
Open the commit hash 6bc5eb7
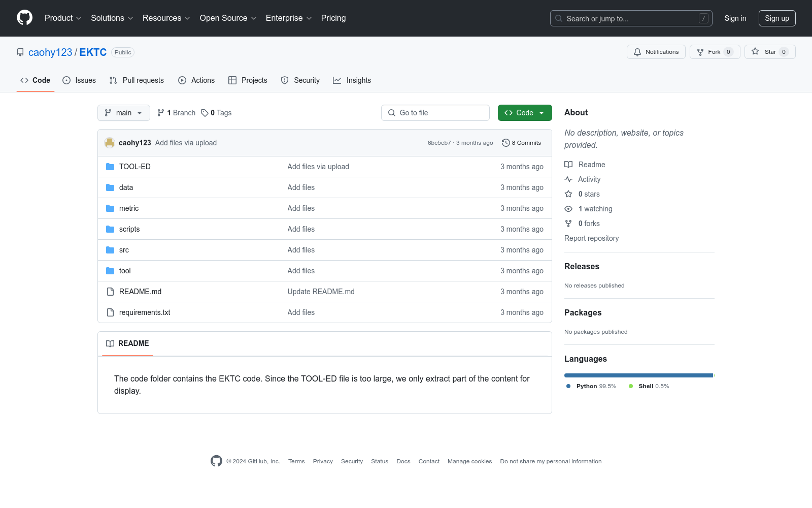pyautogui.click(x=439, y=143)
